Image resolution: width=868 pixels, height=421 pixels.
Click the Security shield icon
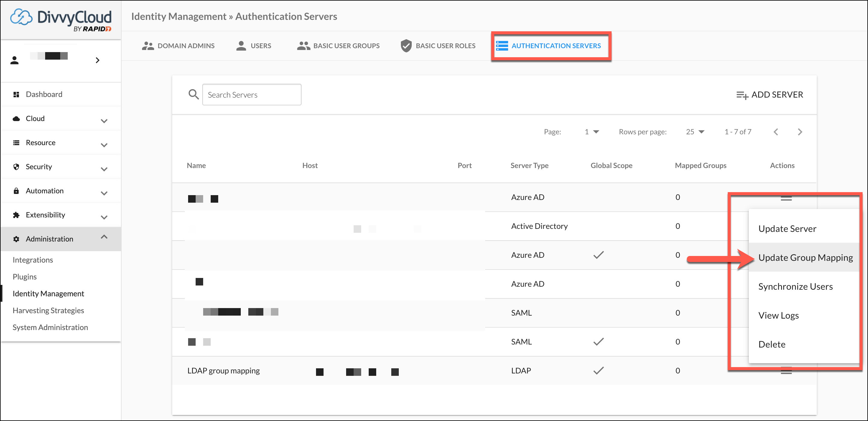pyautogui.click(x=16, y=167)
